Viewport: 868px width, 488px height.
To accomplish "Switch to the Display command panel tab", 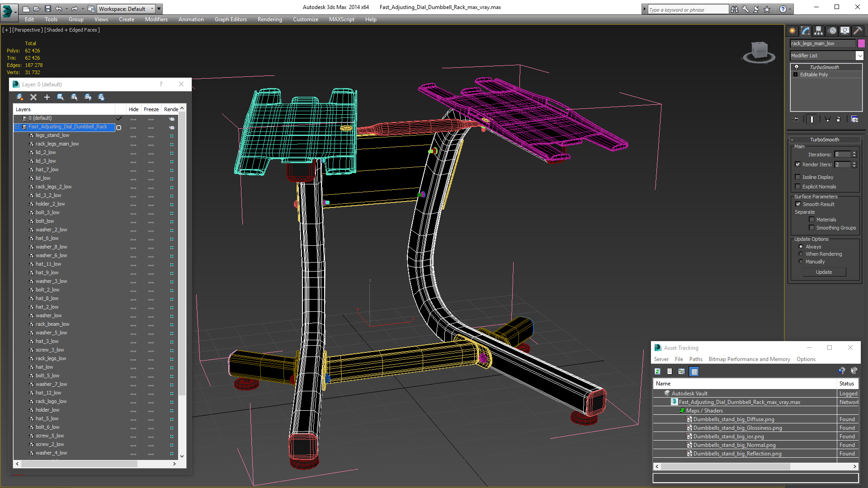I will click(845, 31).
